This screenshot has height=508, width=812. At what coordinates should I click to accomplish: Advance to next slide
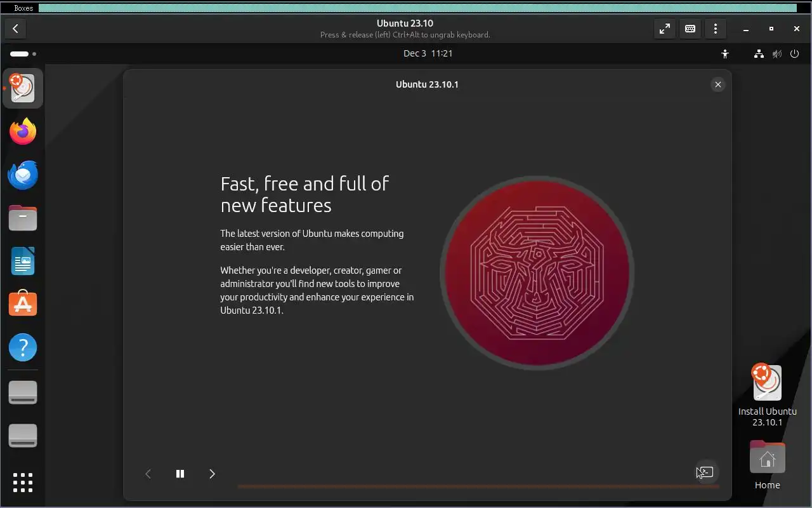(x=212, y=474)
